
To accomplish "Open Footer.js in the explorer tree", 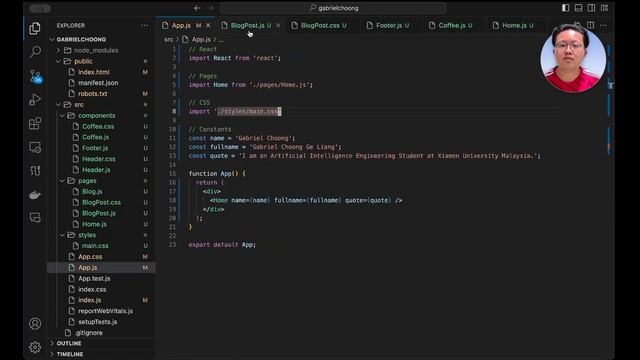I will tap(95, 148).
